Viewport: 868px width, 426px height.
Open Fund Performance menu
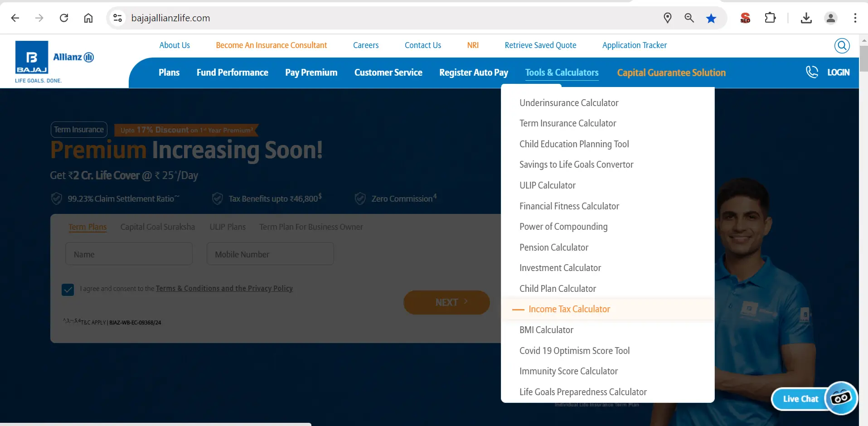[x=233, y=73]
